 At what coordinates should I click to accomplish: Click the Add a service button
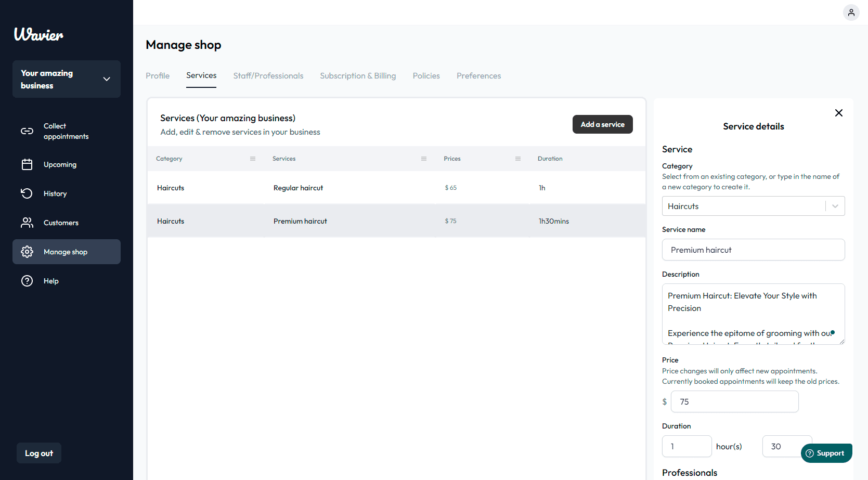click(x=603, y=124)
